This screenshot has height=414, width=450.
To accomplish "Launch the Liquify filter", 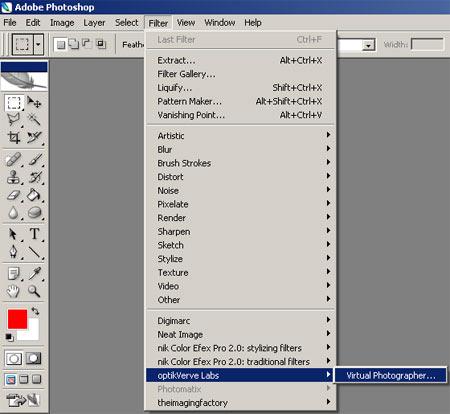I will pos(240,87).
